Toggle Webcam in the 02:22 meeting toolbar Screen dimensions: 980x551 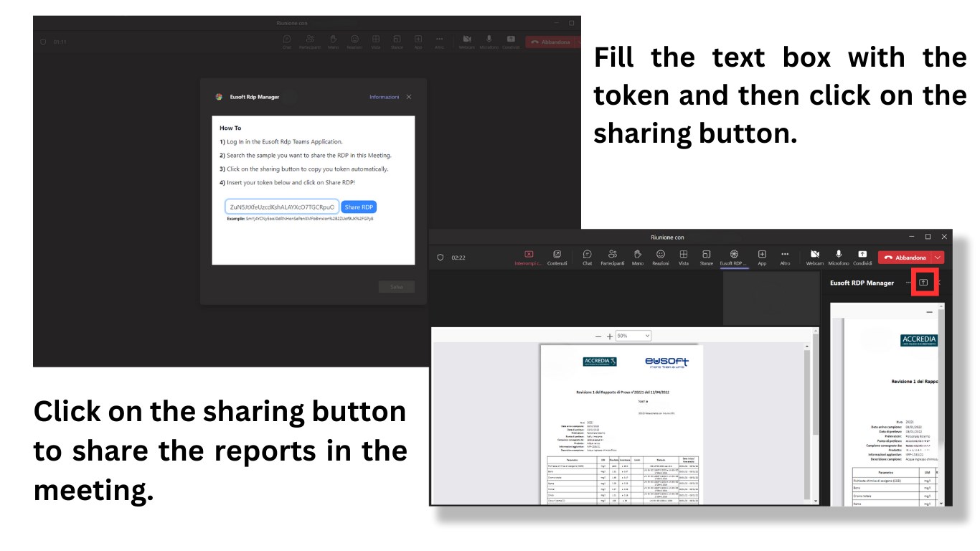pyautogui.click(x=815, y=258)
